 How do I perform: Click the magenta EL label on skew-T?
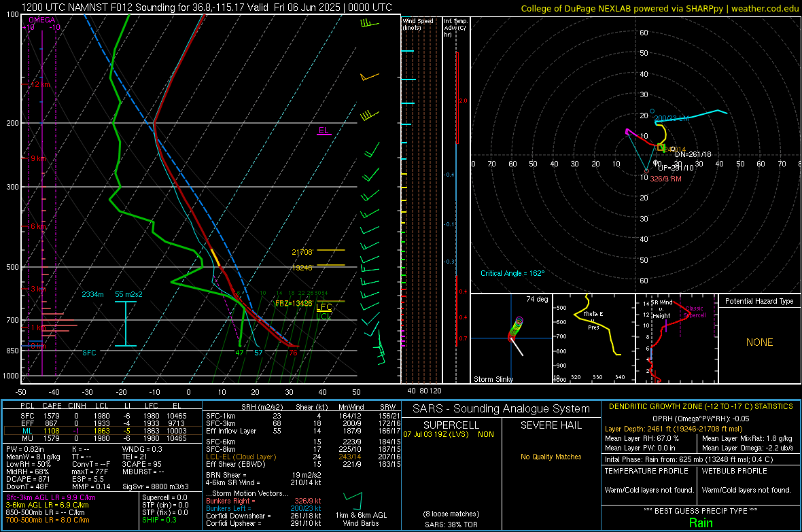pyautogui.click(x=324, y=130)
